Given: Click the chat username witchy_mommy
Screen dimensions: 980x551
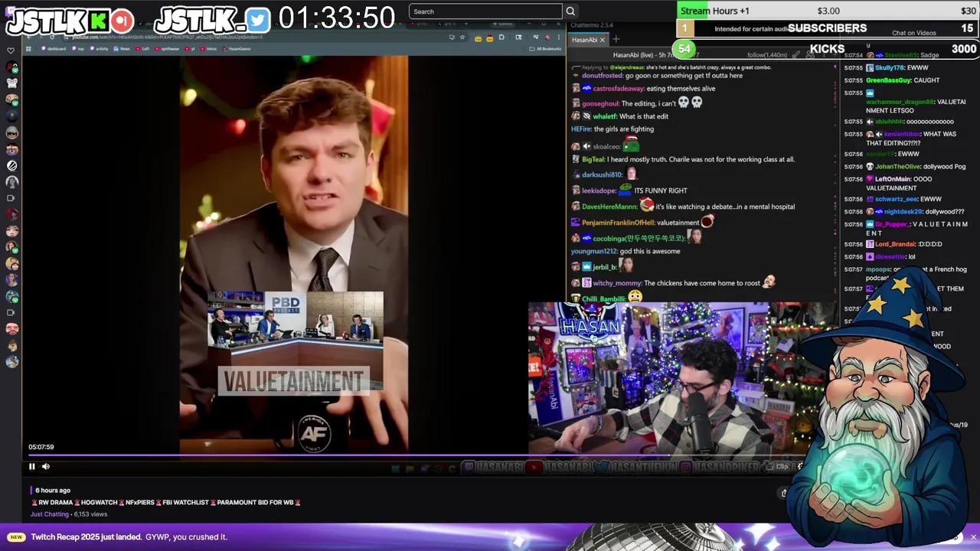Looking at the screenshot, I should coord(617,283).
